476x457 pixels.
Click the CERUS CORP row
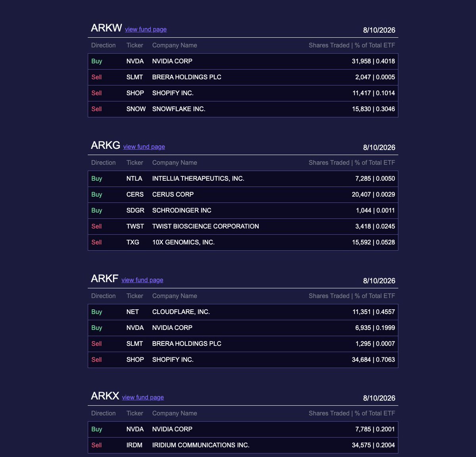point(243,195)
